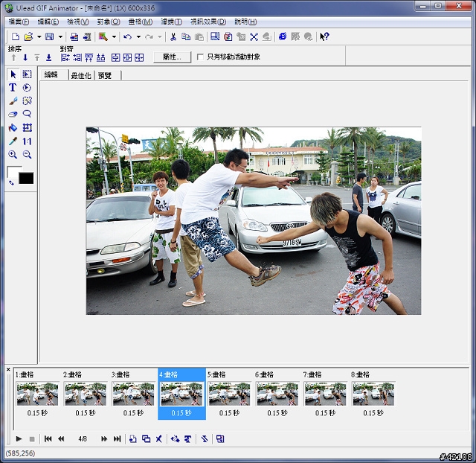The width and height of the screenshot is (476, 463).
Task: Select the Zoom out magnifier tool
Action: click(27, 155)
